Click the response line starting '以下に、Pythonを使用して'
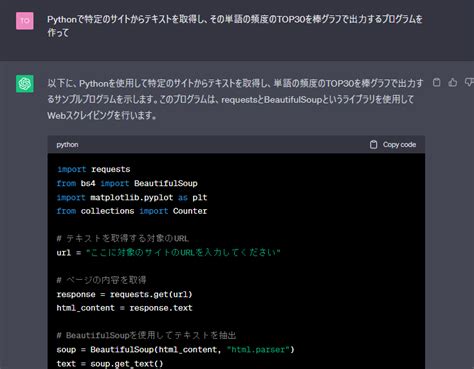 235,83
